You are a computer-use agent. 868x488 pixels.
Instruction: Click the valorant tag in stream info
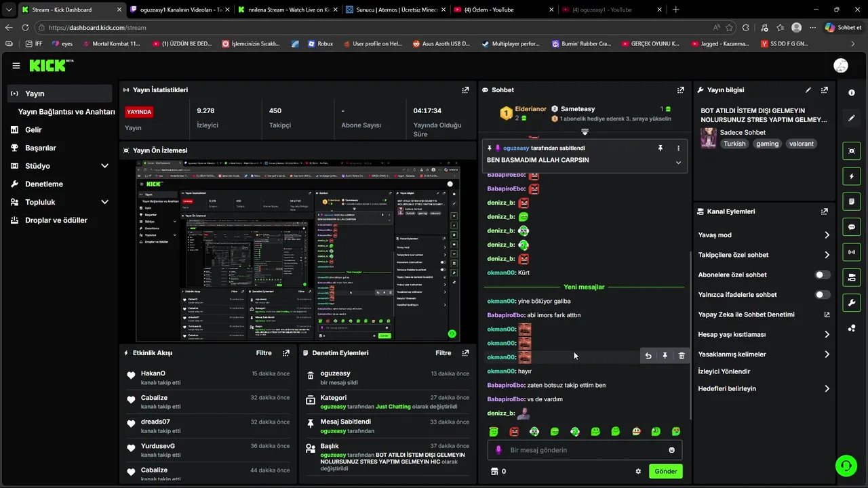[x=801, y=144]
